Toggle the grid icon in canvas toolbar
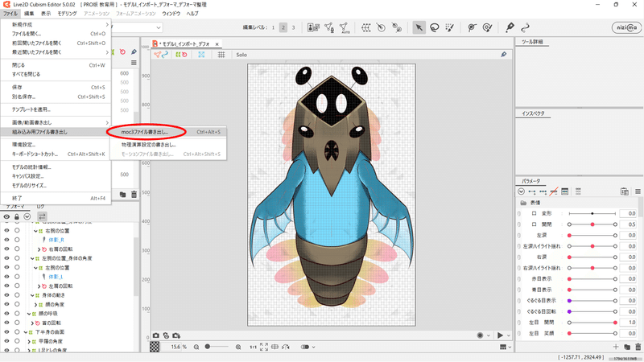The width and height of the screenshot is (644, 362). [x=221, y=55]
